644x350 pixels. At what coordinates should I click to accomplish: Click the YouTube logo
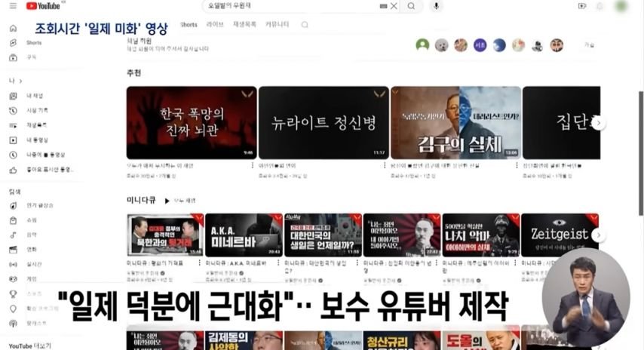point(42,6)
